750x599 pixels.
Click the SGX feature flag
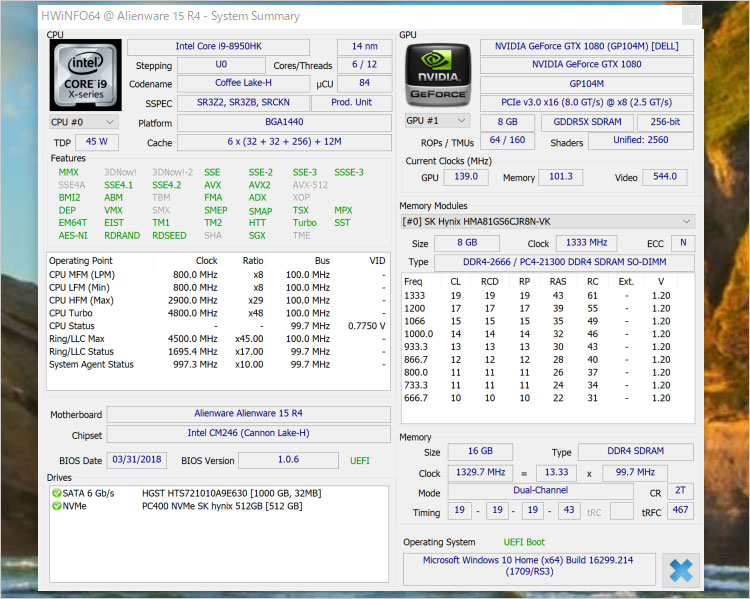[x=257, y=235]
